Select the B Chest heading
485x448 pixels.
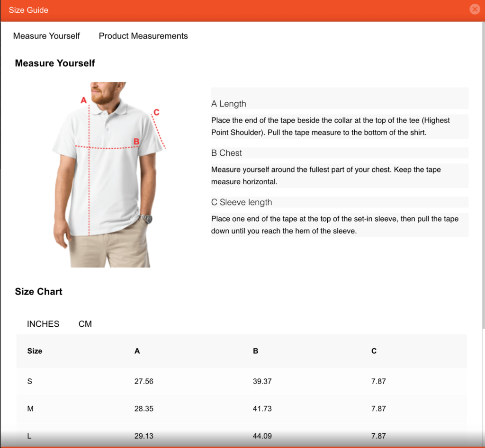226,153
